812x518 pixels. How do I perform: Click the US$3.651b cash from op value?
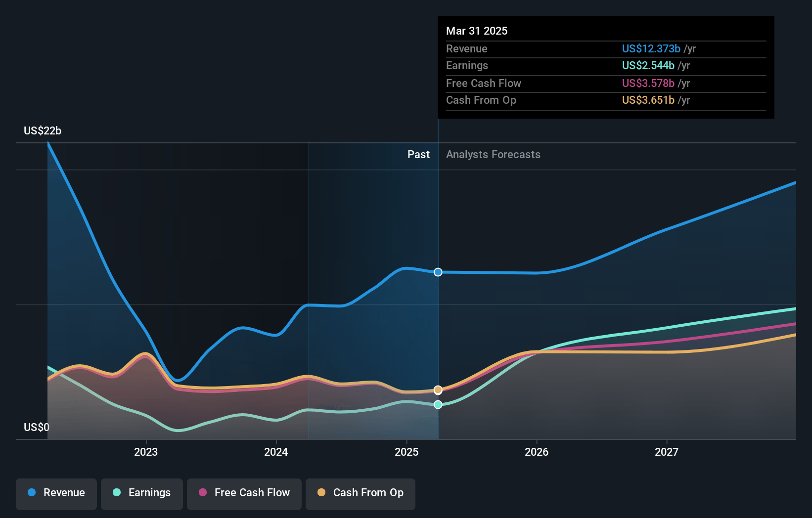[648, 100]
